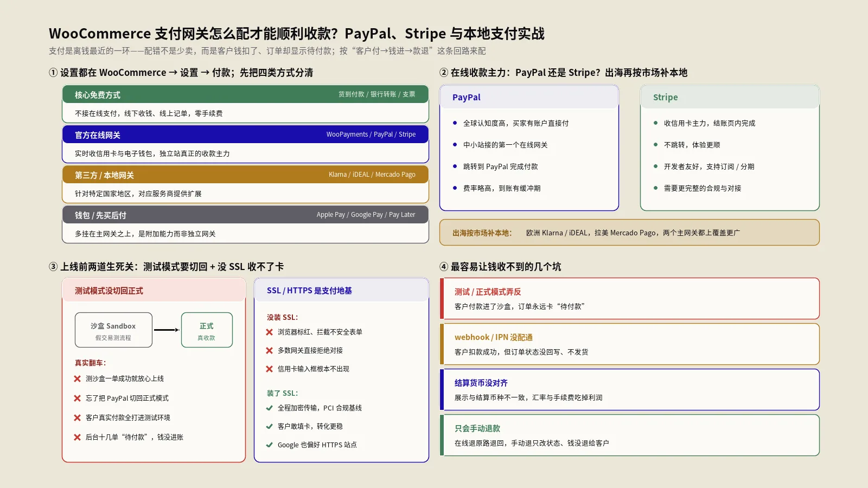The image size is (868, 488).
Task: Click 多挂在主网关之上 description
Action: [145, 234]
